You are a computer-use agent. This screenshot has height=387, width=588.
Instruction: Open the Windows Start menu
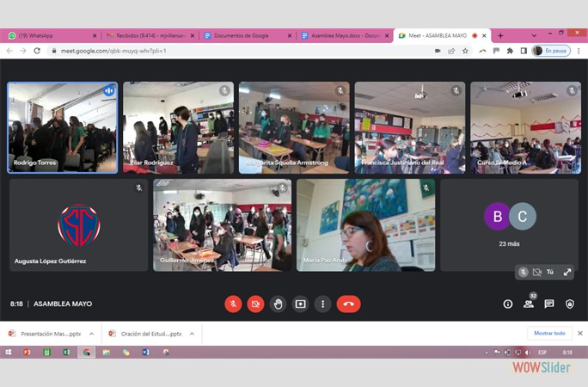tap(9, 353)
